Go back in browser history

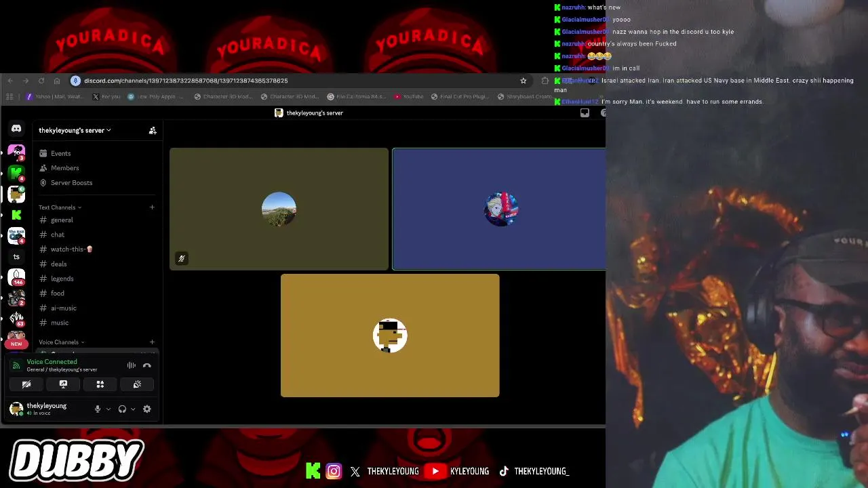(10, 81)
